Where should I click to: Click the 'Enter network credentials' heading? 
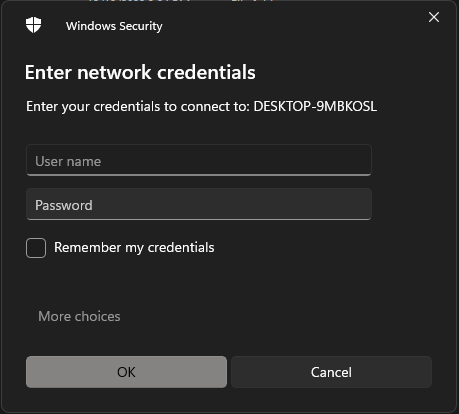[140, 72]
